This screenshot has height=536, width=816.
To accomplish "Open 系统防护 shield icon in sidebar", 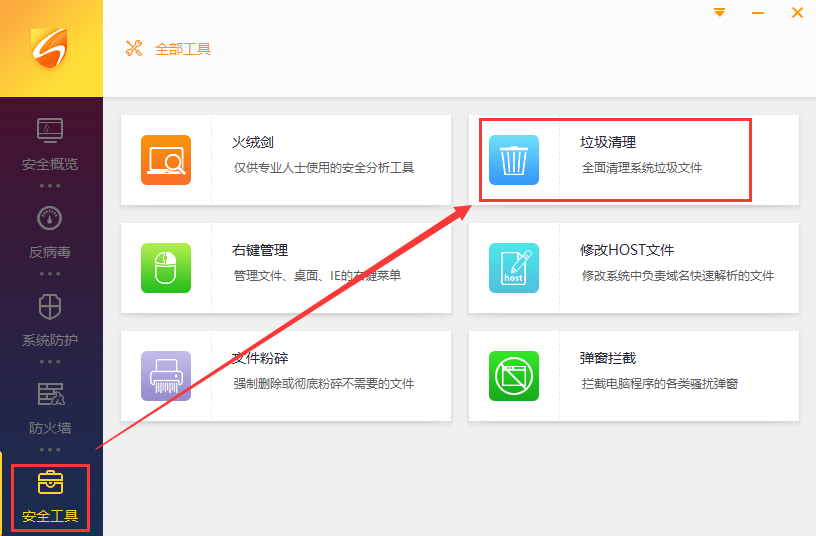I will [50, 307].
